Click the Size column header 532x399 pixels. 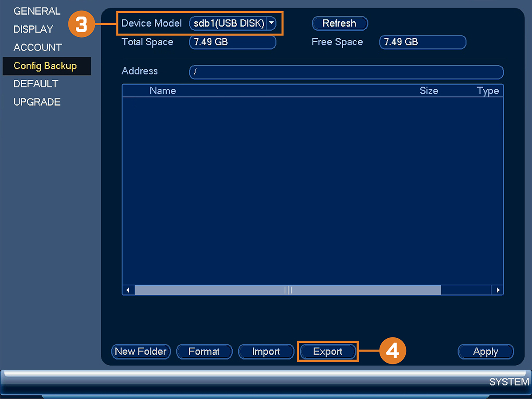pyautogui.click(x=429, y=91)
